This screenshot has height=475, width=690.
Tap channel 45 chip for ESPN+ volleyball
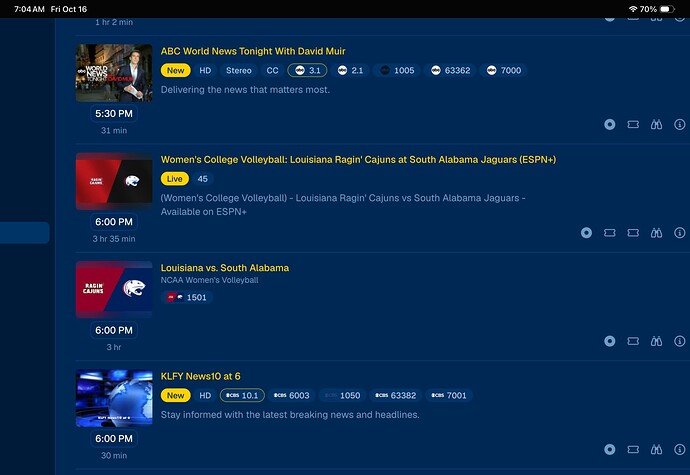tap(202, 179)
